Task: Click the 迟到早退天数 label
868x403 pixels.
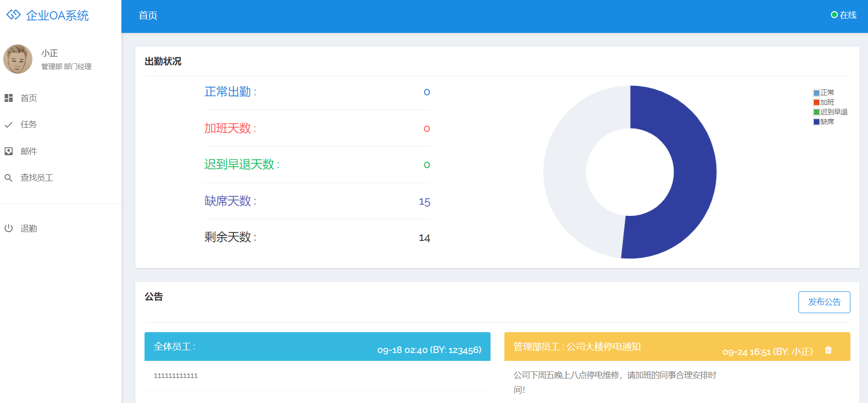Action: point(242,164)
